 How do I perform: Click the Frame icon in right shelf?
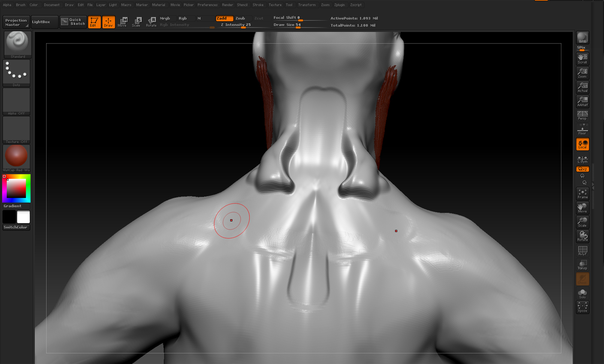(x=582, y=194)
